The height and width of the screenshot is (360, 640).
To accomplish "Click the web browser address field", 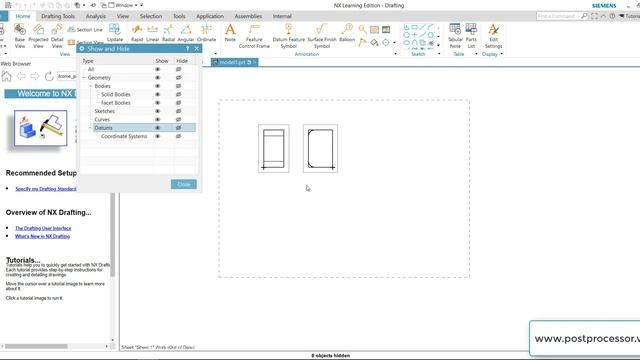I will click(67, 76).
